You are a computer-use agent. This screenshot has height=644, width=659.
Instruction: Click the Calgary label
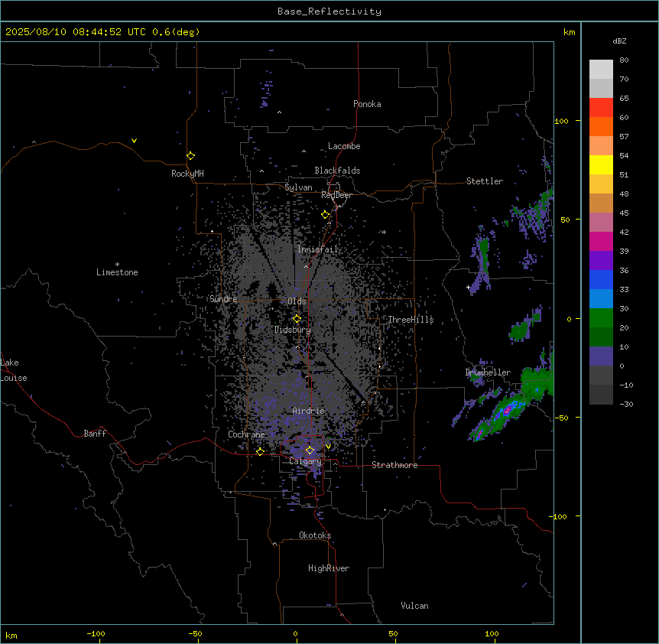pyautogui.click(x=306, y=461)
